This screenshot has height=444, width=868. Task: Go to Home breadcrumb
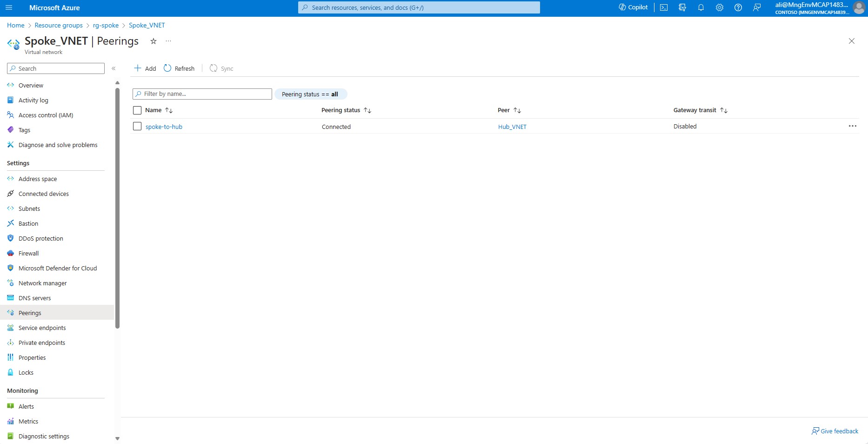click(x=16, y=25)
